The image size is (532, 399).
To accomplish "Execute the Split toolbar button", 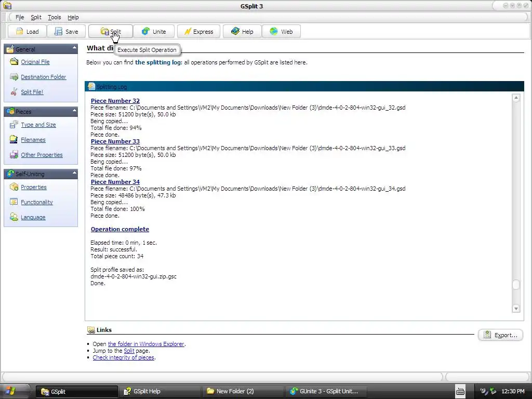I will tap(110, 32).
